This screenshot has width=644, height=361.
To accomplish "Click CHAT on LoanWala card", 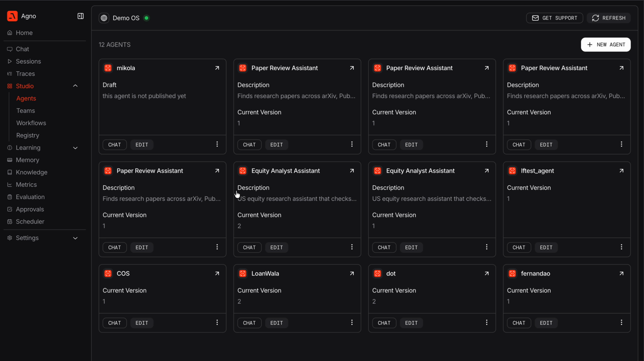I will (x=249, y=323).
